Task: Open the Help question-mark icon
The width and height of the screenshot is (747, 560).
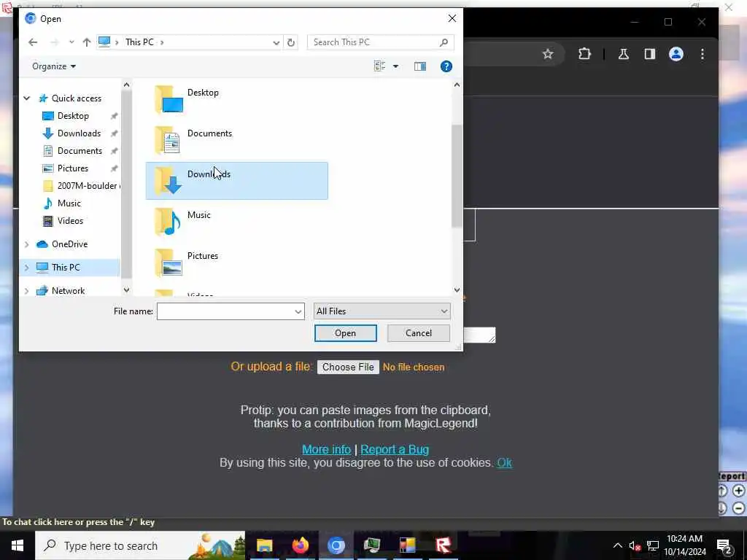Action: [446, 66]
